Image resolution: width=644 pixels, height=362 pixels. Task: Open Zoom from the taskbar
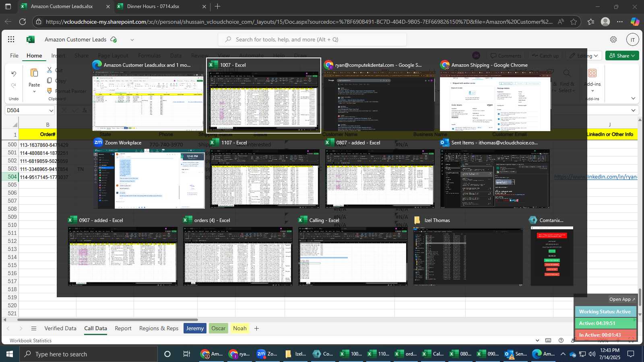click(267, 354)
